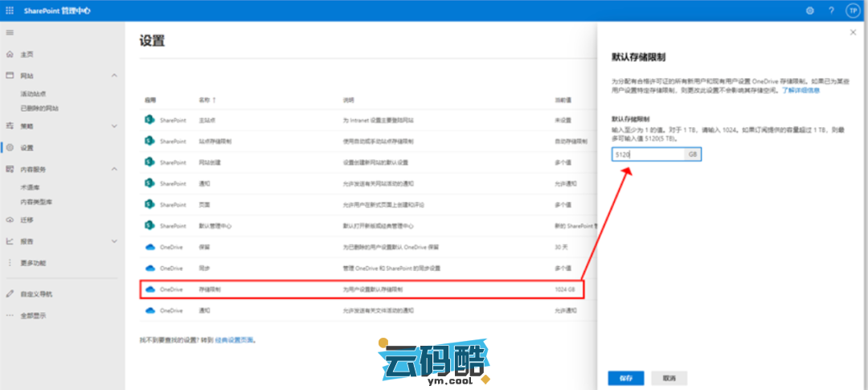Collapse the 内容服务 section chevron
868x390 pixels.
[113, 170]
